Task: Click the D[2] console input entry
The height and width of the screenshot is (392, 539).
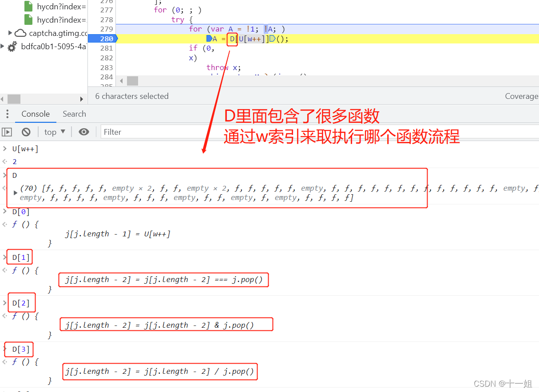Action: 20,303
